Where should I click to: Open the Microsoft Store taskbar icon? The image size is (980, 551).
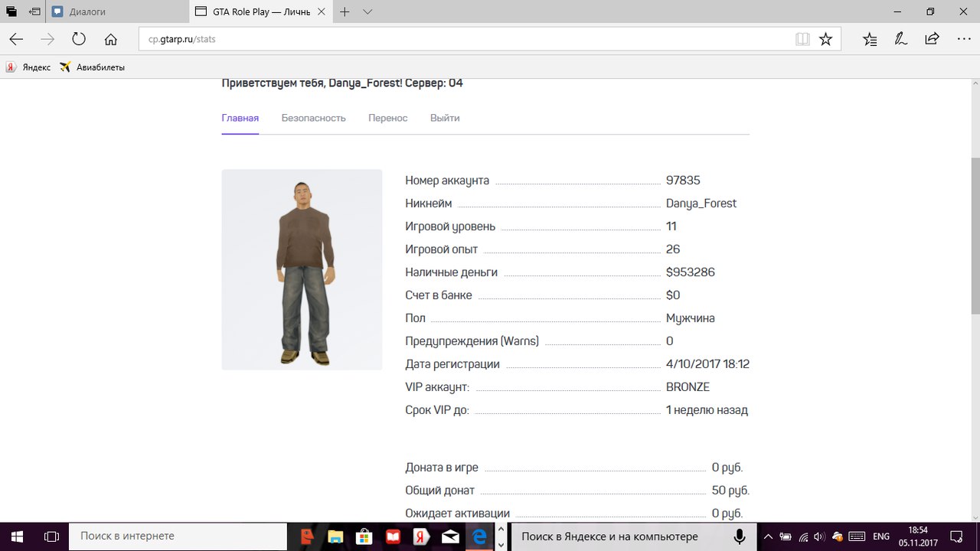pyautogui.click(x=365, y=536)
